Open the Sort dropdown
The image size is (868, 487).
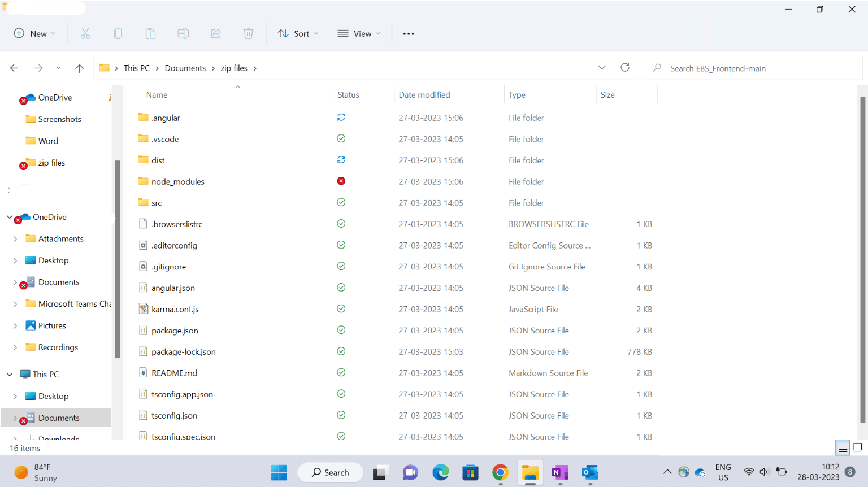pos(298,33)
